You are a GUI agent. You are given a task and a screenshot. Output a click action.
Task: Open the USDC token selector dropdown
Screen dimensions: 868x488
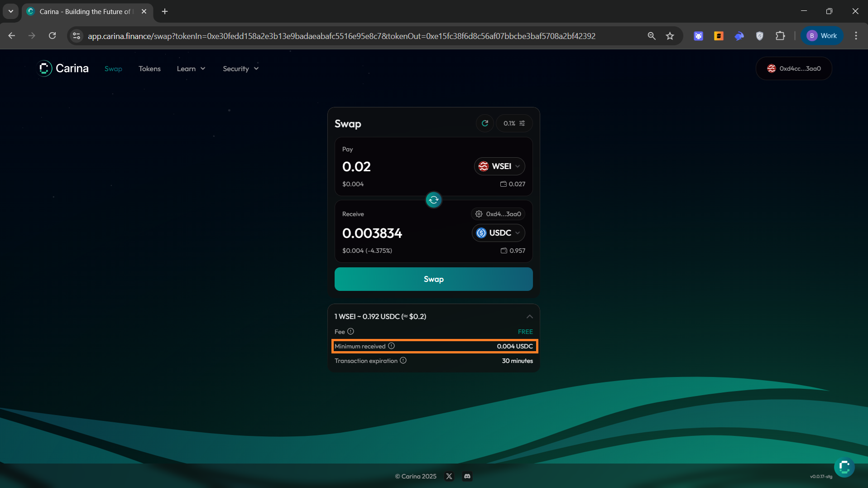tap(499, 233)
